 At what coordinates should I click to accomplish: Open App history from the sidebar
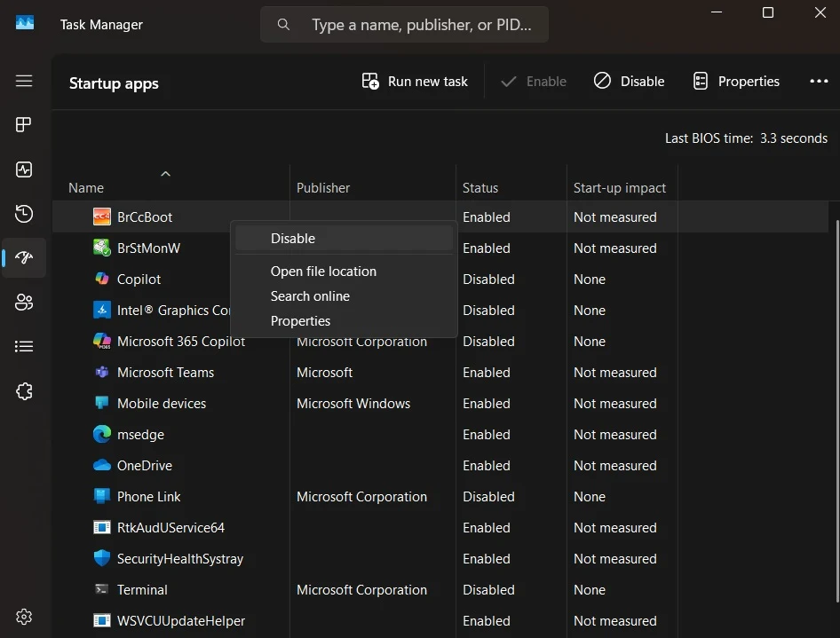(x=24, y=214)
